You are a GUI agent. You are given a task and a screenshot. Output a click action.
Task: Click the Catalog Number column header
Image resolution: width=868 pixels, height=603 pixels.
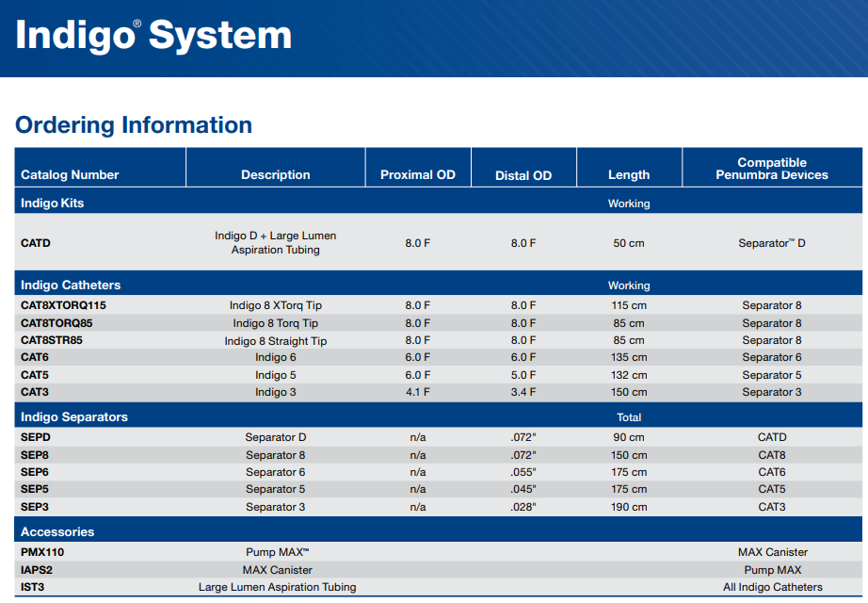[70, 174]
